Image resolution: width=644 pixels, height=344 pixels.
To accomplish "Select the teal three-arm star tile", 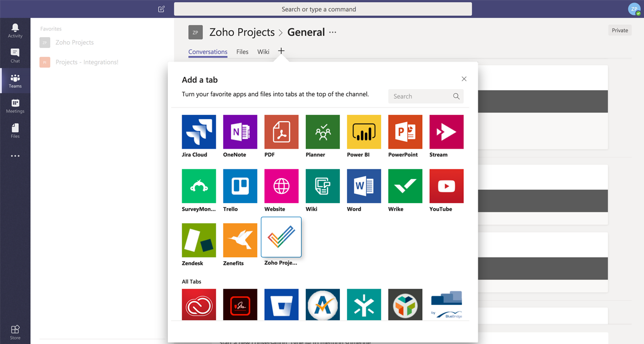I will 364,304.
